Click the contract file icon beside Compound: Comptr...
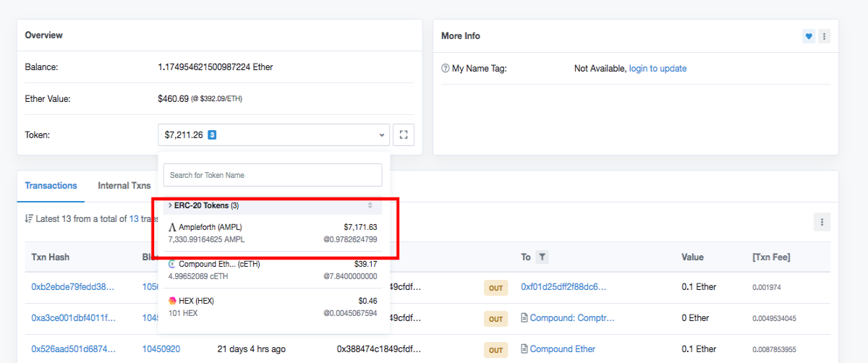868x363 pixels. click(x=525, y=318)
